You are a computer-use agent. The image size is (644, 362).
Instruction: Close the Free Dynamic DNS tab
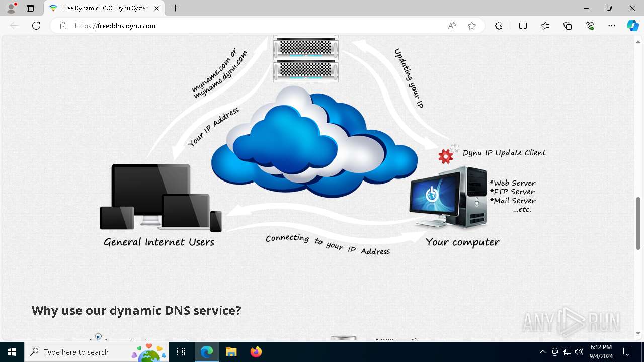[x=156, y=8]
